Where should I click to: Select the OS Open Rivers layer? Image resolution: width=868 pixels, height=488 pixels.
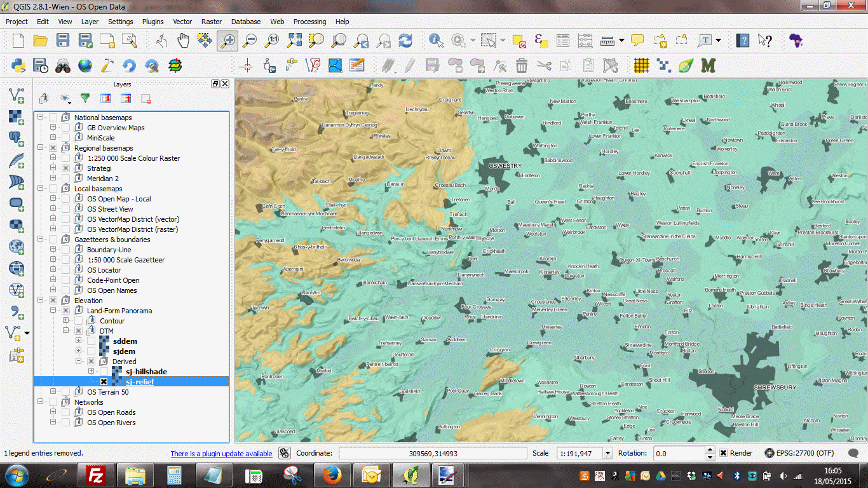click(x=111, y=423)
